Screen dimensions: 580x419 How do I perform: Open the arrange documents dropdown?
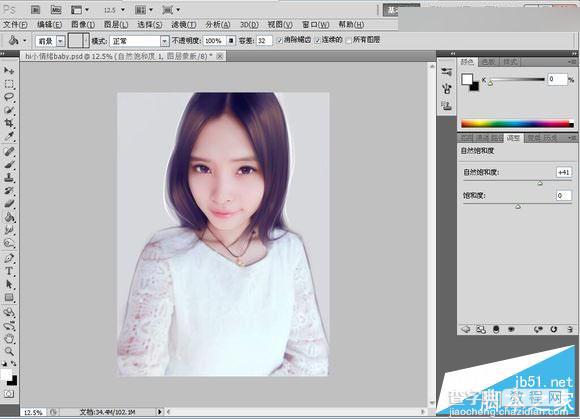(x=144, y=10)
